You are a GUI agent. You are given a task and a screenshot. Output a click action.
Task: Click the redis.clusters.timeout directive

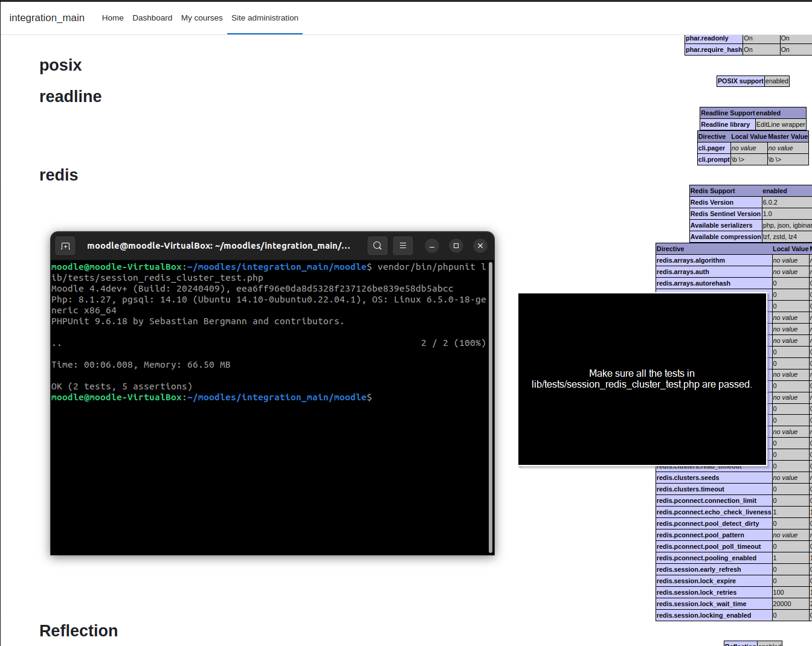[x=714, y=489]
